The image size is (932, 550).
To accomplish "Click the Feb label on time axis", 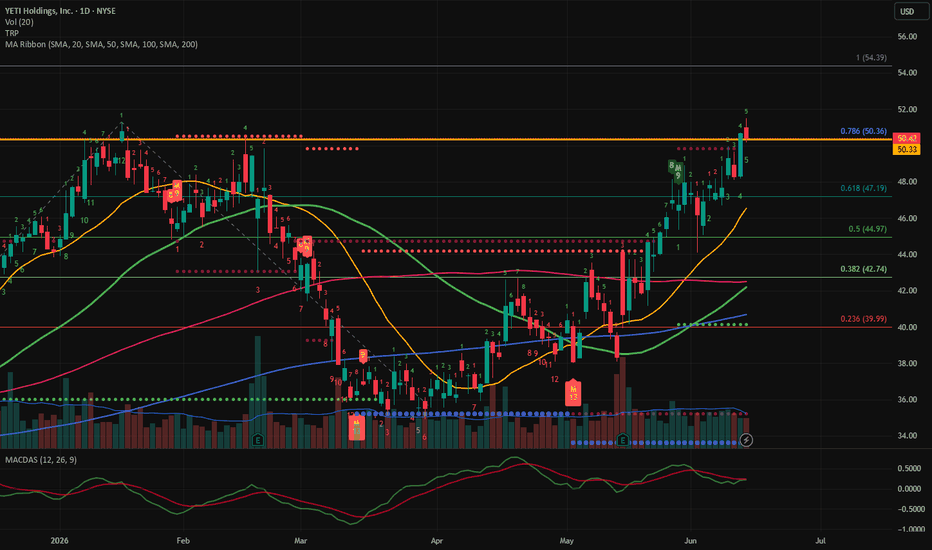I will click(x=183, y=540).
